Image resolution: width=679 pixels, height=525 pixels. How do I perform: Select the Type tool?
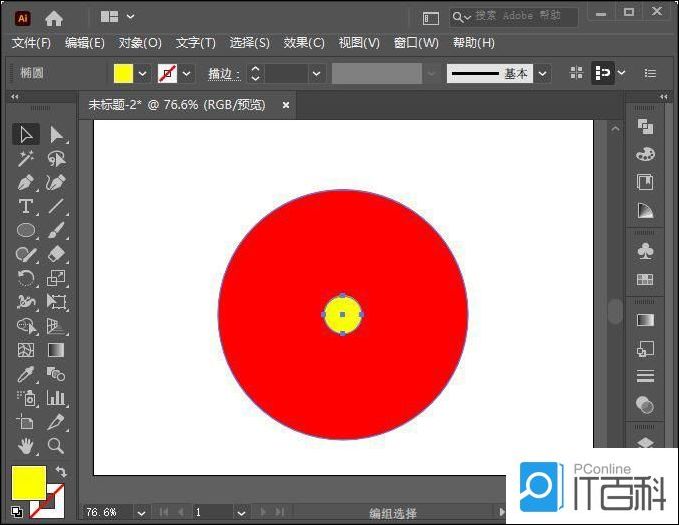click(x=26, y=207)
